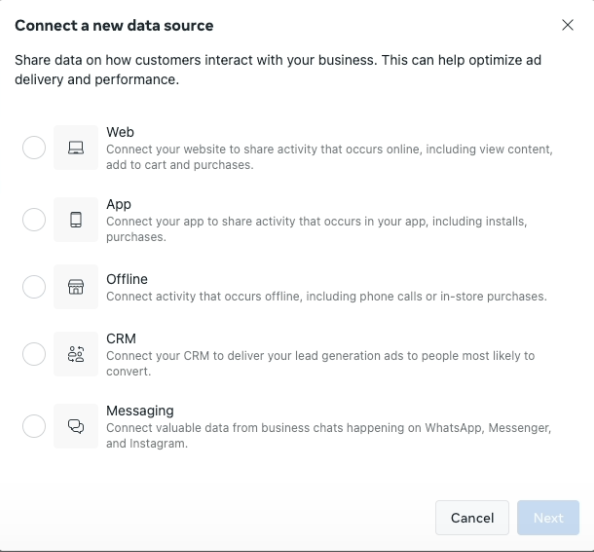
Task: Pick the CRM radio button
Action: [x=34, y=354]
